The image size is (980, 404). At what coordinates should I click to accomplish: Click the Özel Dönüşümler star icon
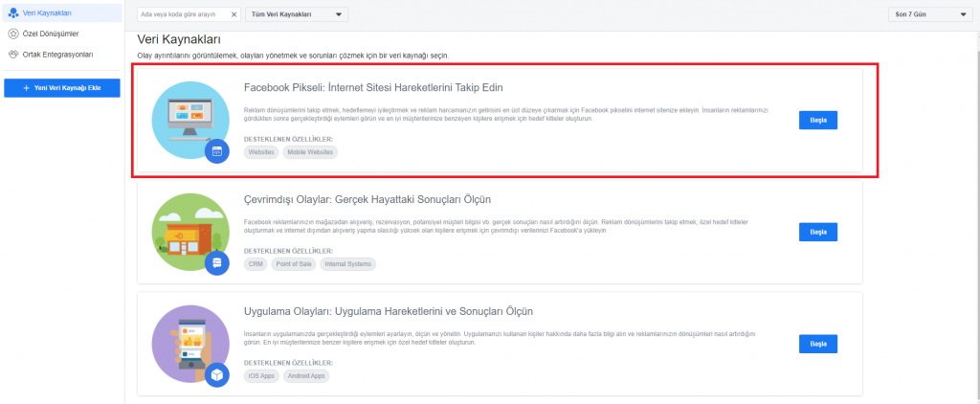[x=13, y=34]
